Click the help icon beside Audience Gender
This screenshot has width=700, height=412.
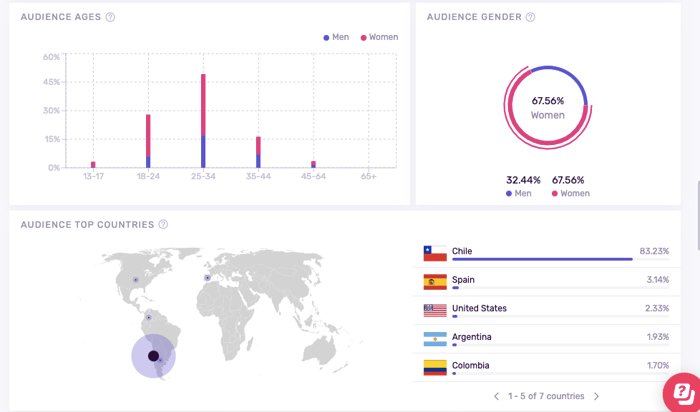(530, 17)
